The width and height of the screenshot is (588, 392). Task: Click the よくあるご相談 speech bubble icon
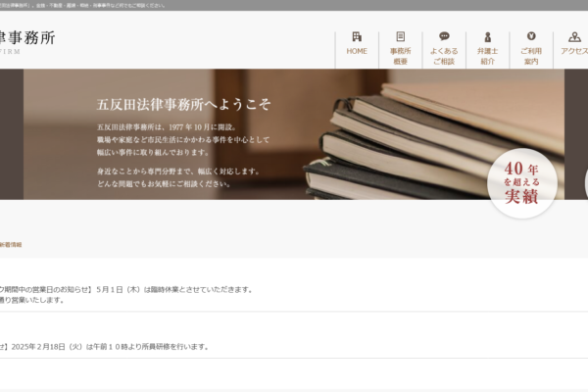point(444,36)
